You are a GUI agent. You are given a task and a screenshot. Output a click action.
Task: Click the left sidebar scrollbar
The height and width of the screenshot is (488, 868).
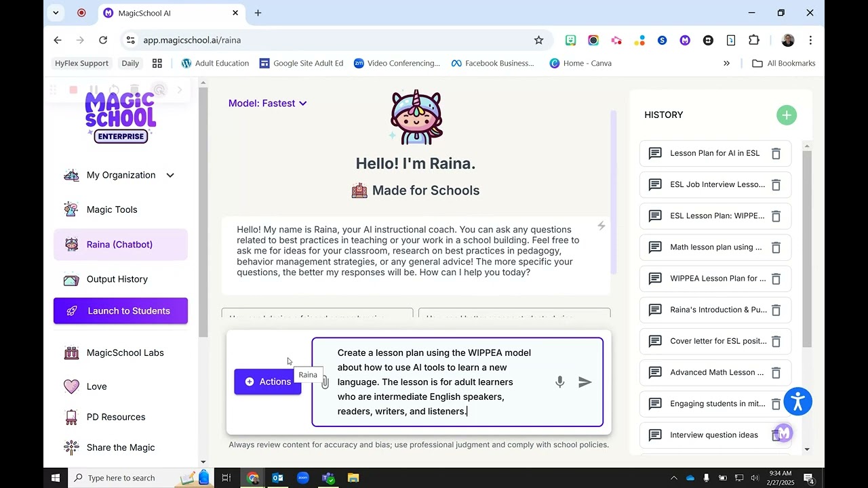pos(203,213)
